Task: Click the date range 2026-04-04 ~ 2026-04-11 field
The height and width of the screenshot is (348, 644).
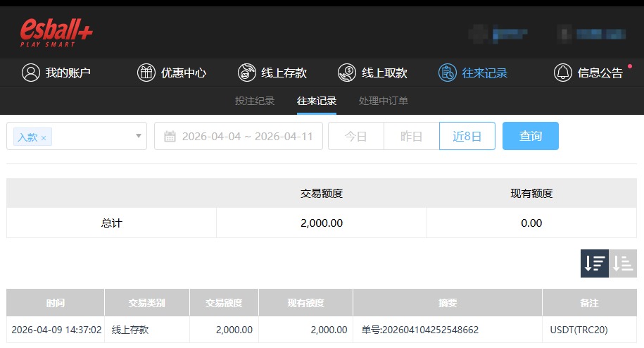Action: pos(238,136)
